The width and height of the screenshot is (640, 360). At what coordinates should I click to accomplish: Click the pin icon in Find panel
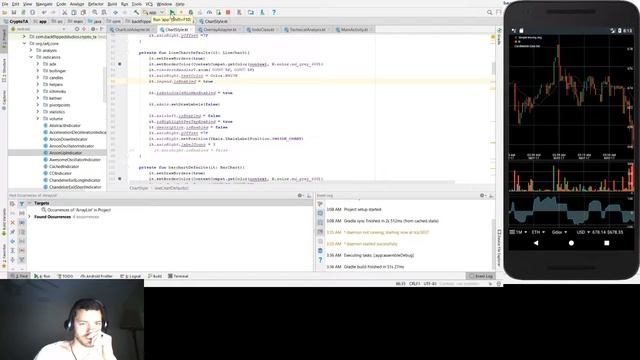(12, 232)
